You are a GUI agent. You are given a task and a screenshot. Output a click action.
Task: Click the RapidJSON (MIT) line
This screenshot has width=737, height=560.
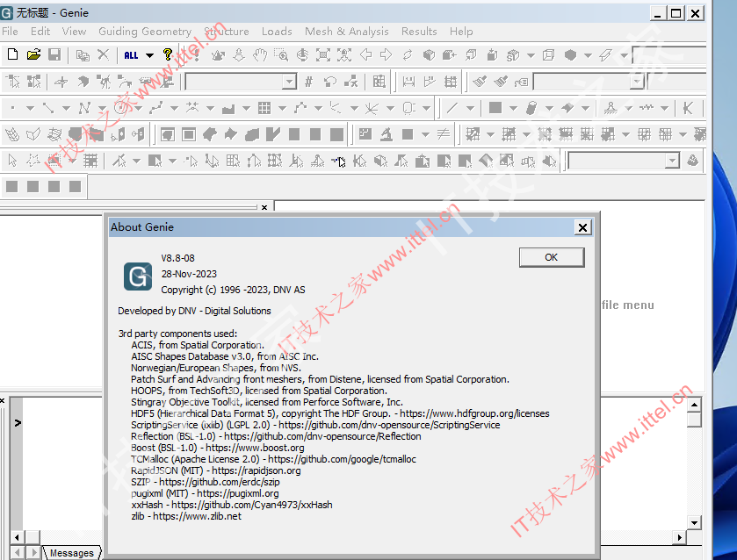[216, 470]
